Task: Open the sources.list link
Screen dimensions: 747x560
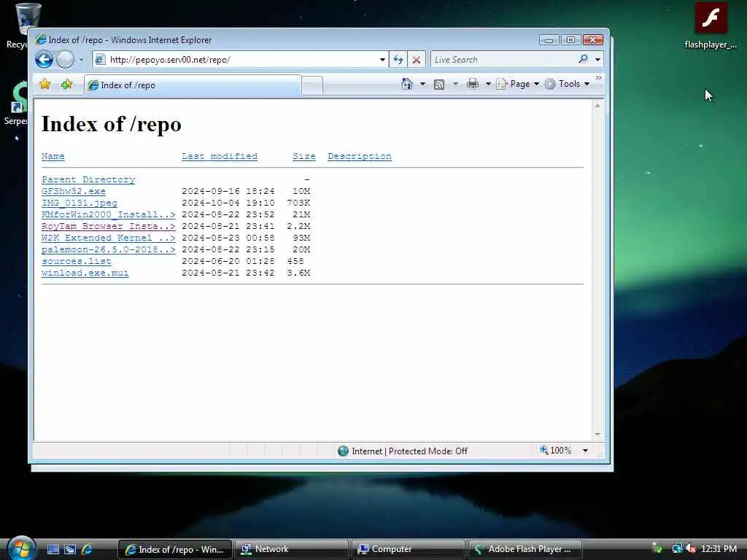Action: [x=76, y=261]
